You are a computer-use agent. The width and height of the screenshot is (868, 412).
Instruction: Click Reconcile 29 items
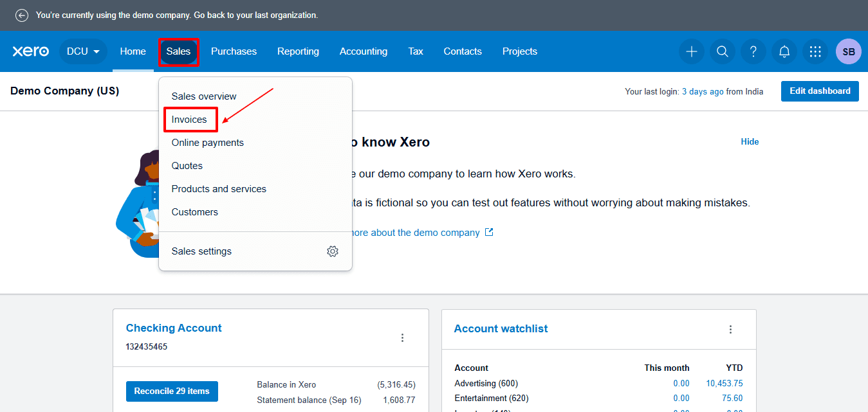coord(172,391)
